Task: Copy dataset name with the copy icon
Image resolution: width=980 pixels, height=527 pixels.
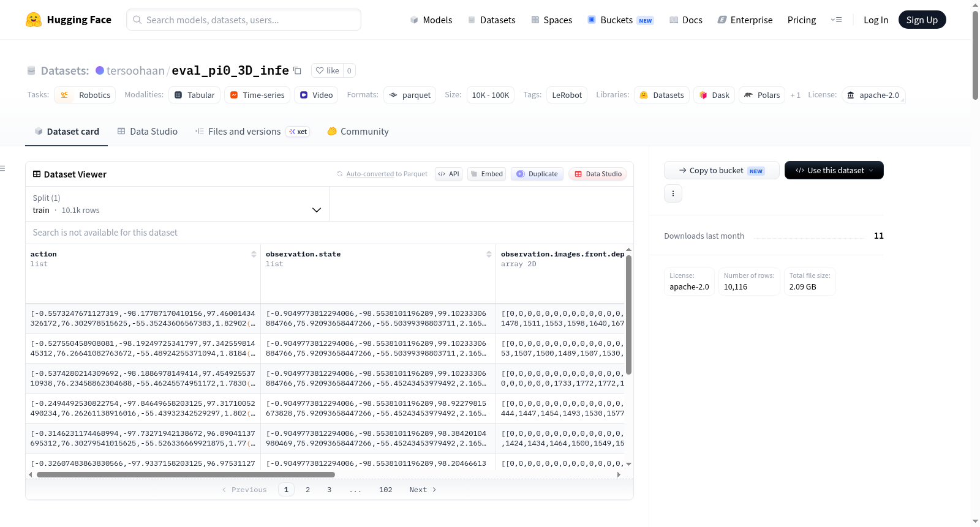Action: pos(297,70)
